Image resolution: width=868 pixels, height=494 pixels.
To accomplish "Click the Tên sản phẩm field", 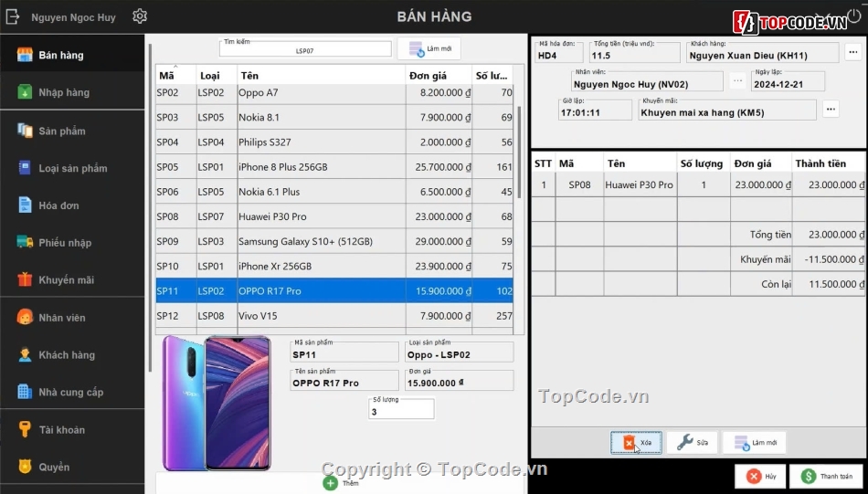I will [344, 380].
